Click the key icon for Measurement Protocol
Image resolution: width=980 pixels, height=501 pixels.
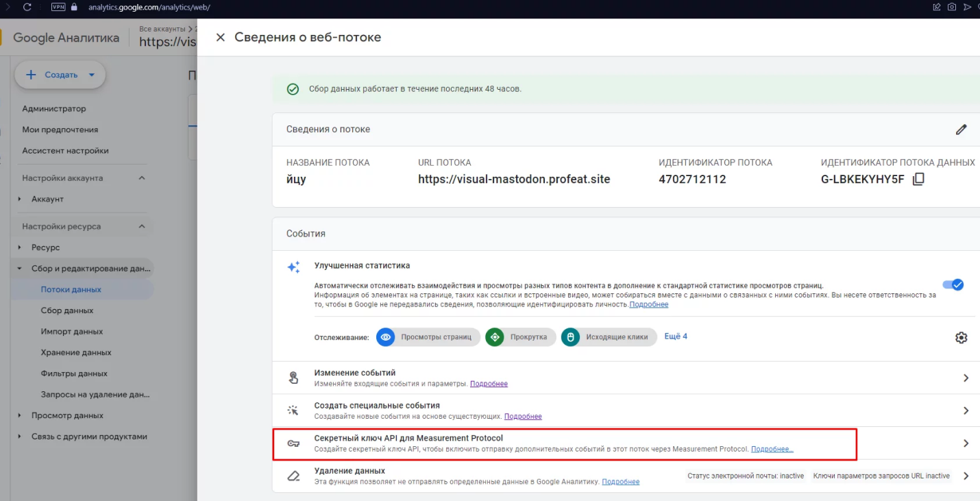pyautogui.click(x=293, y=443)
